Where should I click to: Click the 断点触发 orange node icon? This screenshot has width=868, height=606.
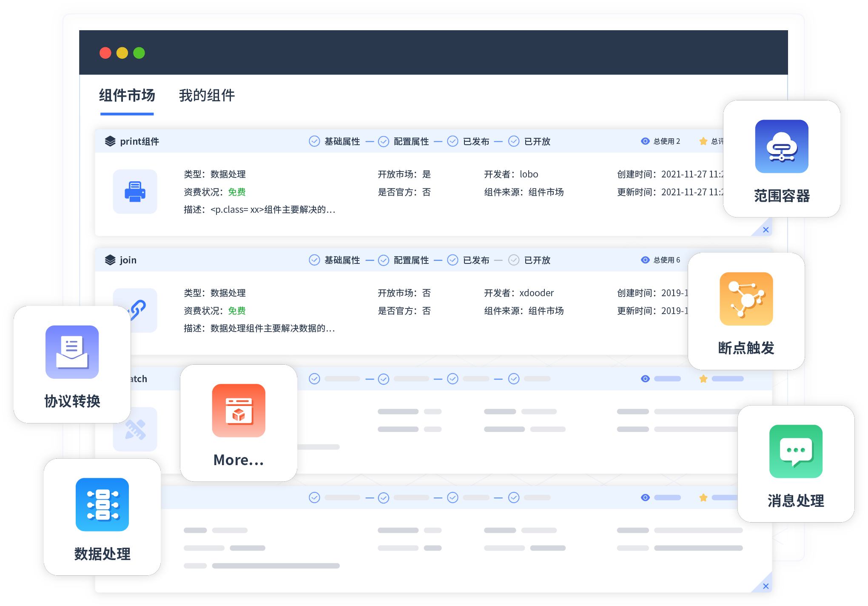[746, 299]
